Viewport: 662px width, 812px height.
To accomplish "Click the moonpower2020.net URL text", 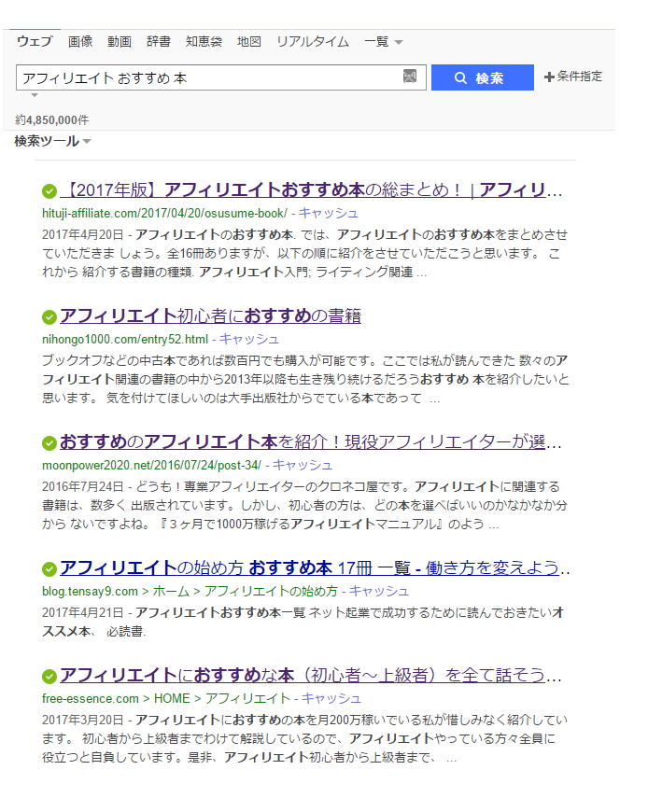I will [x=152, y=466].
